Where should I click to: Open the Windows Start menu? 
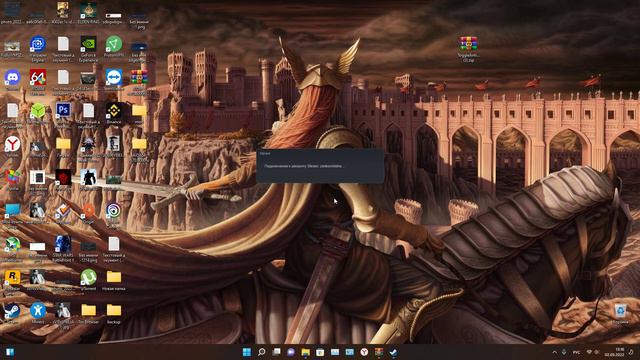point(247,352)
